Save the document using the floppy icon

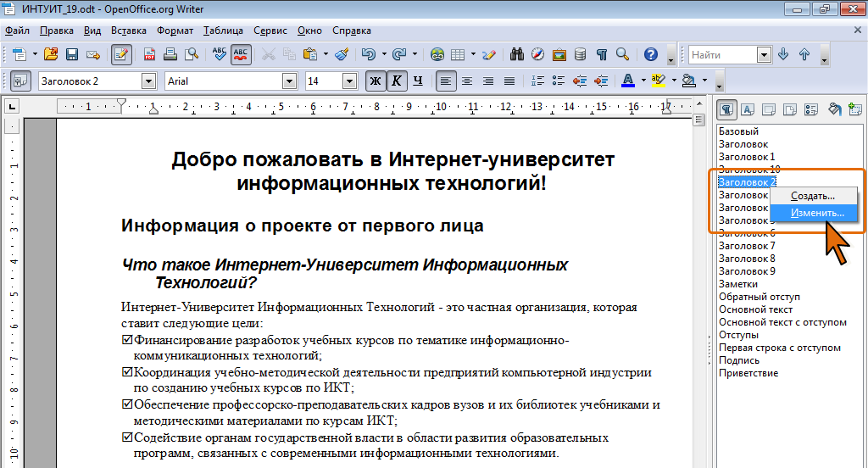pos(72,54)
